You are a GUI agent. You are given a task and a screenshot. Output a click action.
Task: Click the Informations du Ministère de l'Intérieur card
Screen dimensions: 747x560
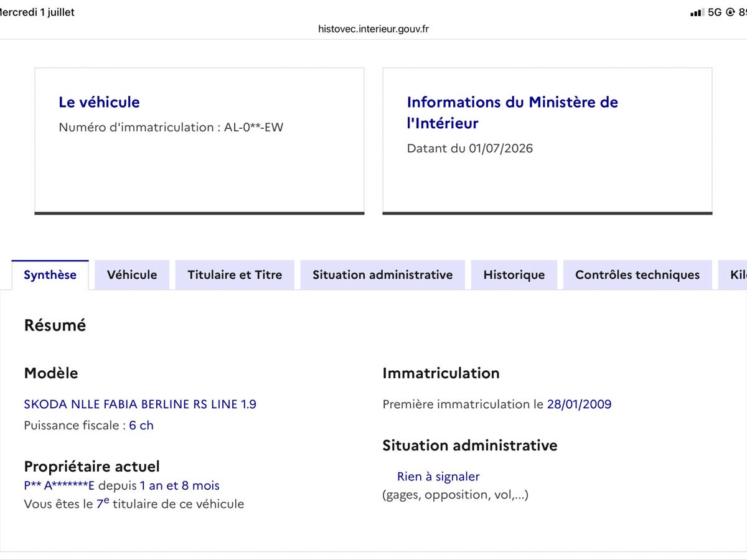547,141
